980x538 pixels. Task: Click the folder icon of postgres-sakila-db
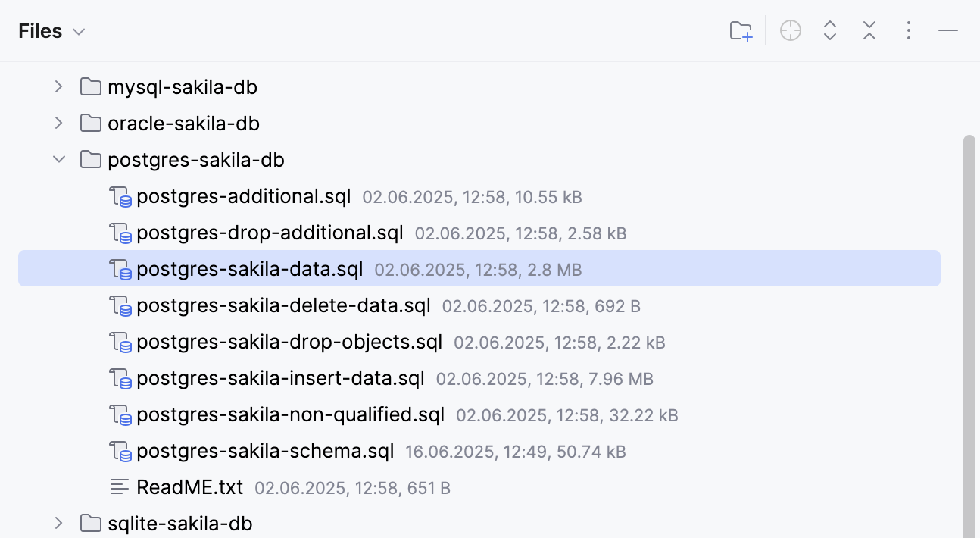[x=90, y=159]
